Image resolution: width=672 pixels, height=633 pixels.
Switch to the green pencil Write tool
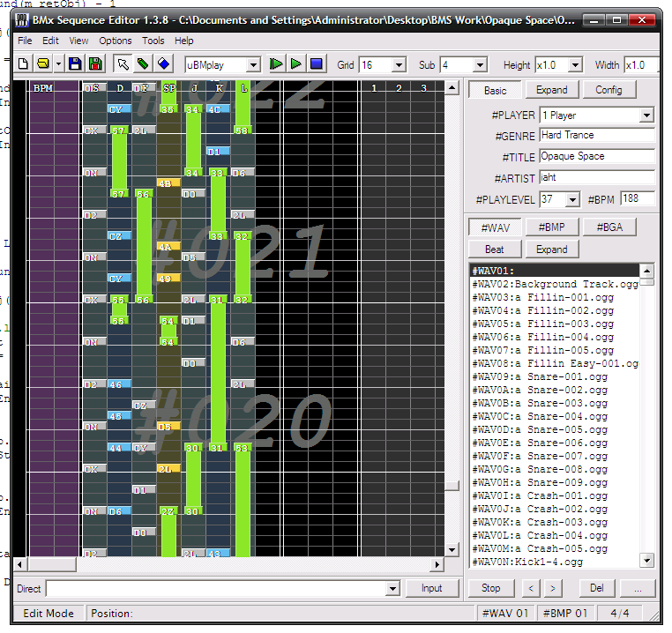[x=143, y=64]
